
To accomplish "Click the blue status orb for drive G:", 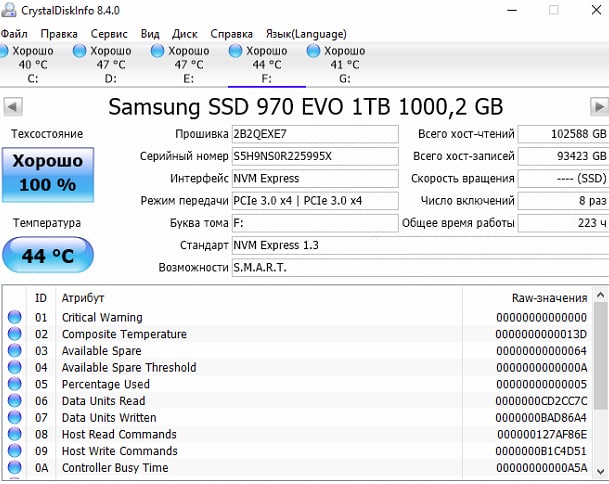I will click(x=313, y=50).
